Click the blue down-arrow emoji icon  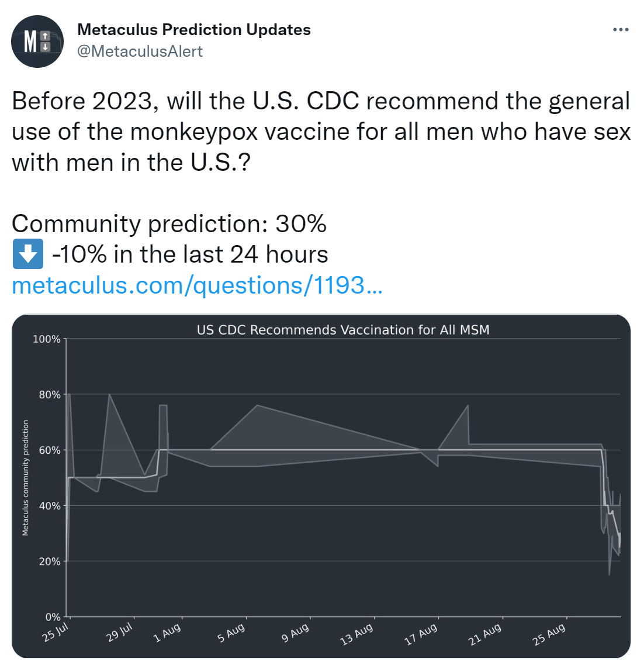point(27,254)
